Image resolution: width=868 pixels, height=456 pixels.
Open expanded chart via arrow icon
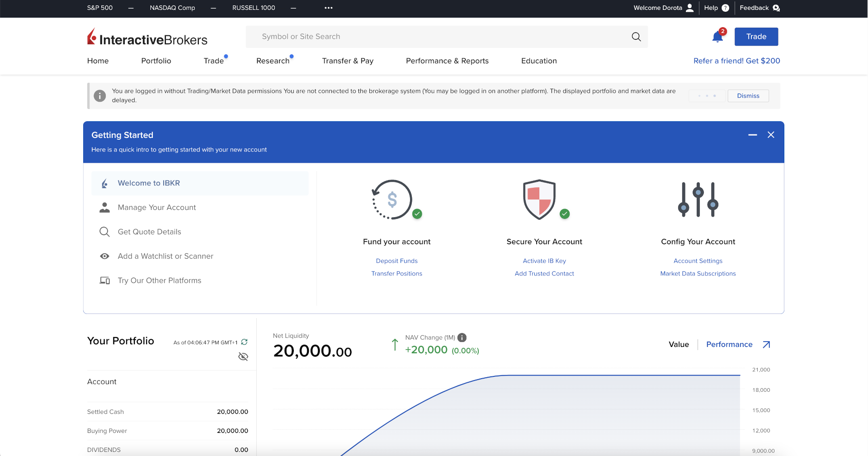[766, 345]
